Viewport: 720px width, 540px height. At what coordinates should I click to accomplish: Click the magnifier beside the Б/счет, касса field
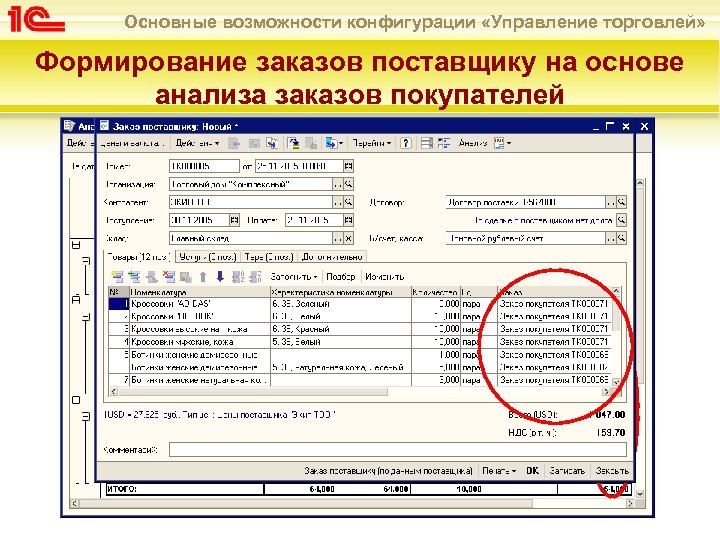click(x=621, y=238)
